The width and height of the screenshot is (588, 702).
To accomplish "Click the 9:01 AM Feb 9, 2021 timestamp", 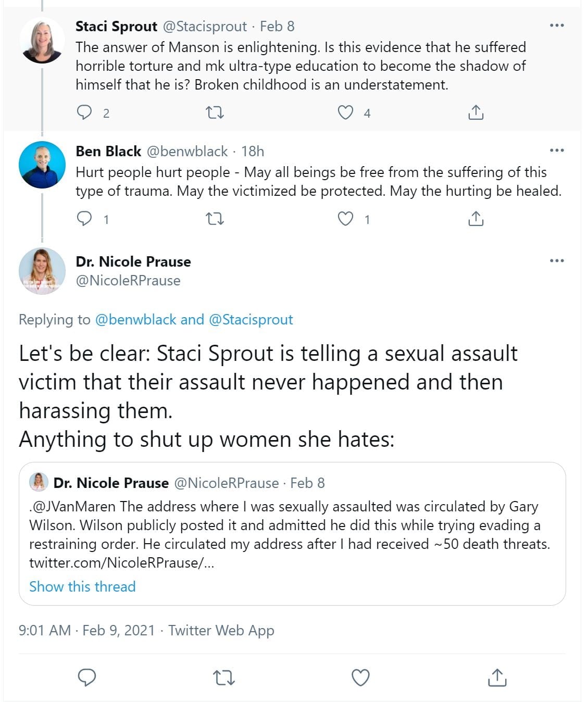I will (86, 630).
